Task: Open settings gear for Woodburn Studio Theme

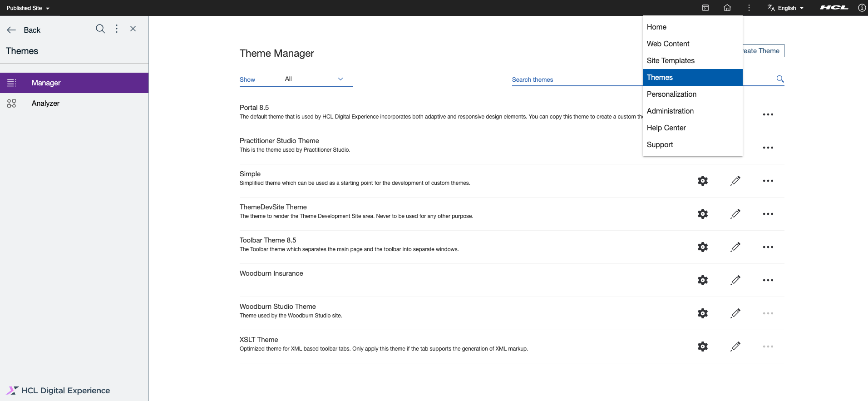Action: [x=703, y=313]
